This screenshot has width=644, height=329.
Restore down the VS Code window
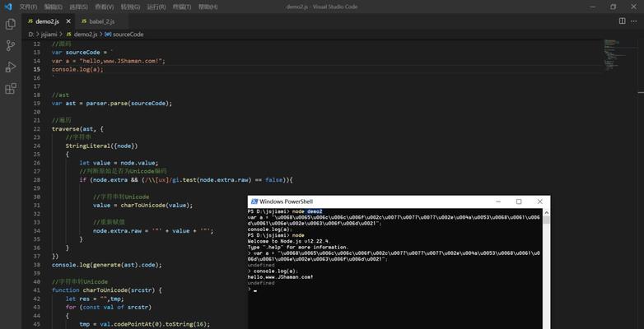tap(614, 7)
